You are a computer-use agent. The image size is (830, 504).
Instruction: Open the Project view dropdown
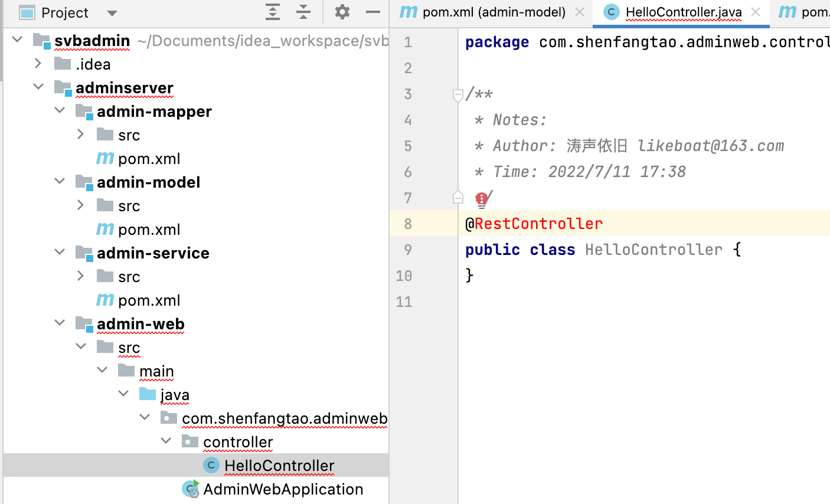click(112, 13)
